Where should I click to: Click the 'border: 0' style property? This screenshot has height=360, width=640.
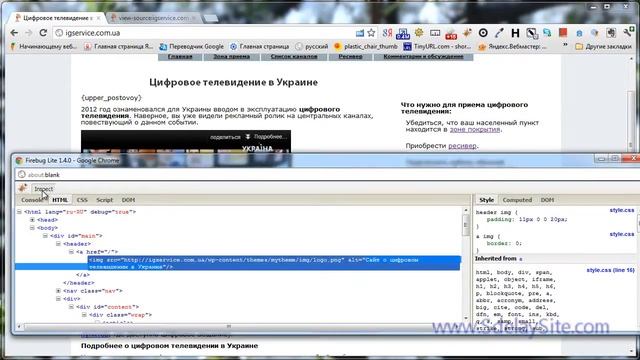504,243
